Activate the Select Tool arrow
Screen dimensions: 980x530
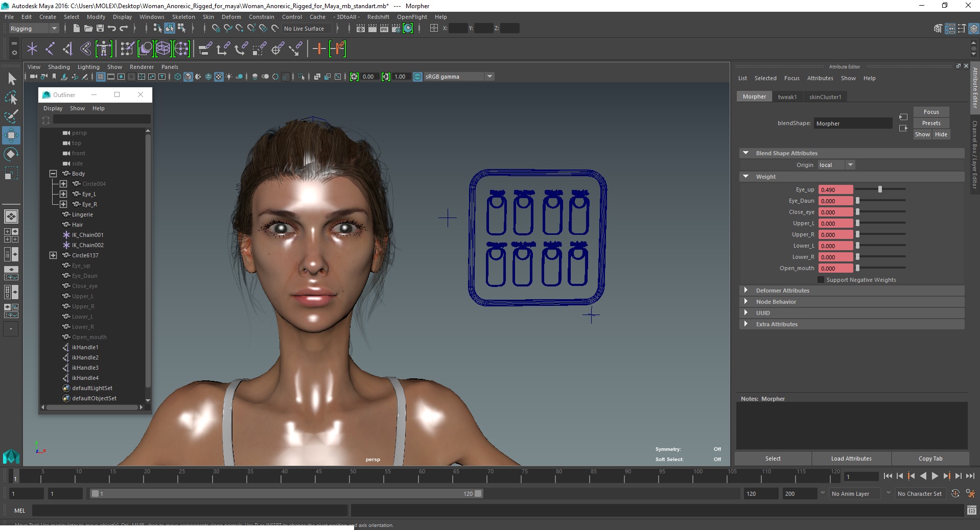[11, 79]
